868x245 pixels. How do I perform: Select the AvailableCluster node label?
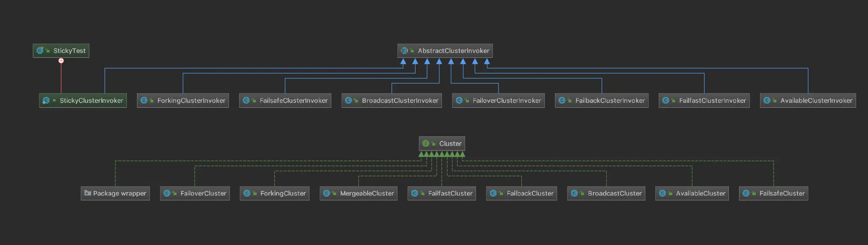click(x=700, y=193)
